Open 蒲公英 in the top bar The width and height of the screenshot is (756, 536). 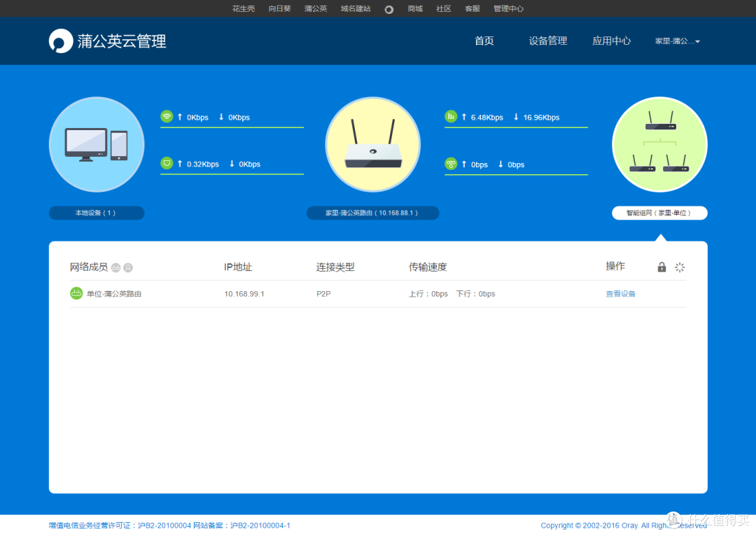pyautogui.click(x=316, y=8)
